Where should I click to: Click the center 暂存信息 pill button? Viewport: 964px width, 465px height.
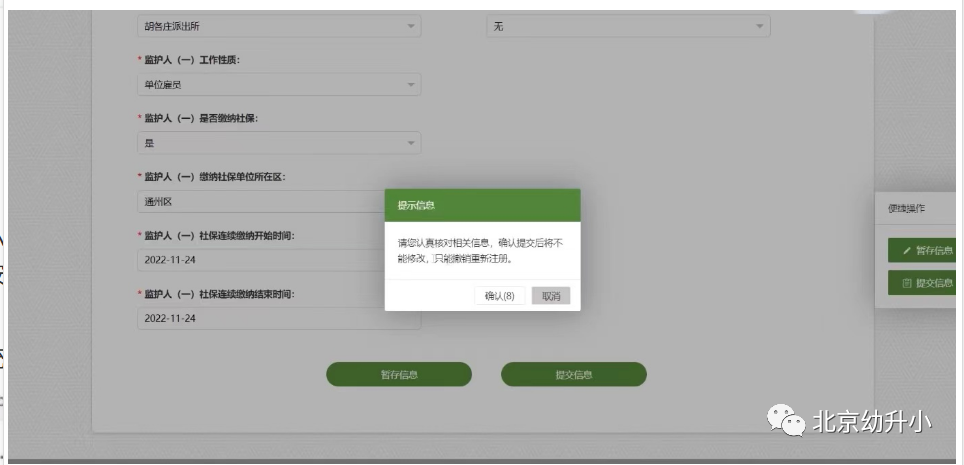399,375
